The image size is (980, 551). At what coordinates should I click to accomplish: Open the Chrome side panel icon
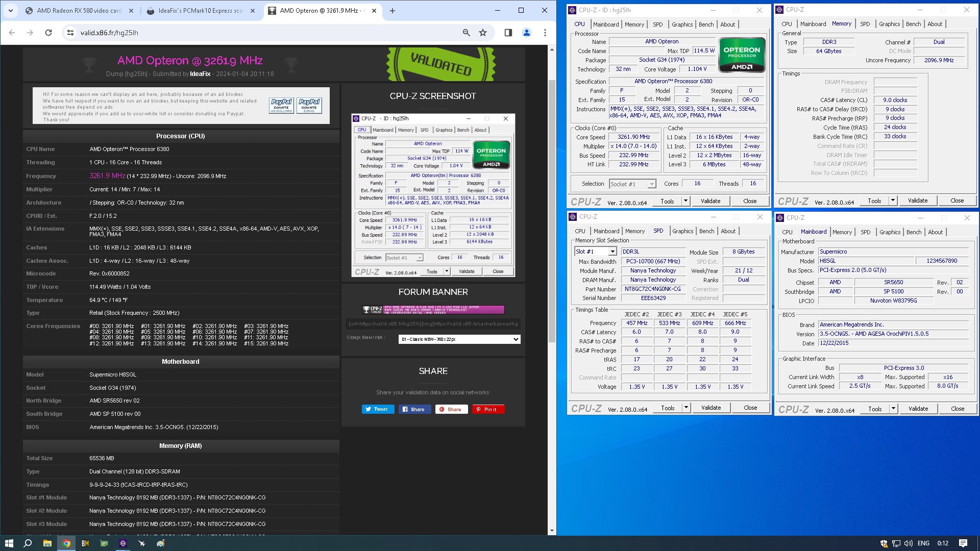508,33
